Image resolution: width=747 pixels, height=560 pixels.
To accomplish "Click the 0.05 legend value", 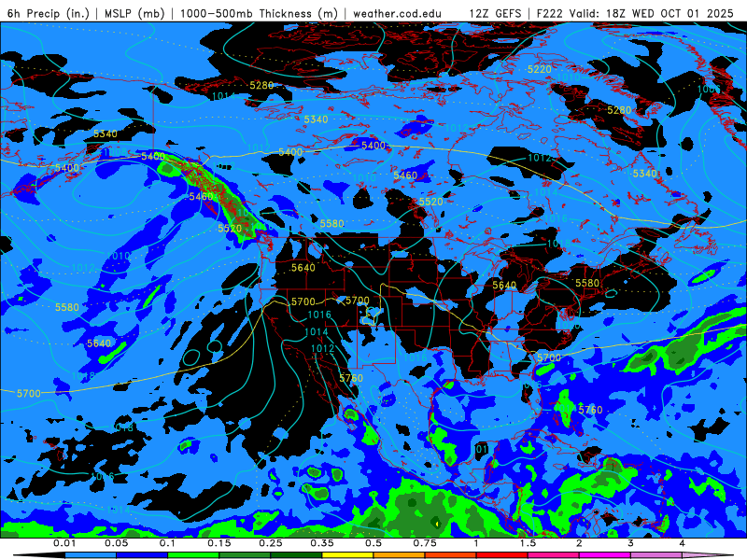I will [x=116, y=543].
